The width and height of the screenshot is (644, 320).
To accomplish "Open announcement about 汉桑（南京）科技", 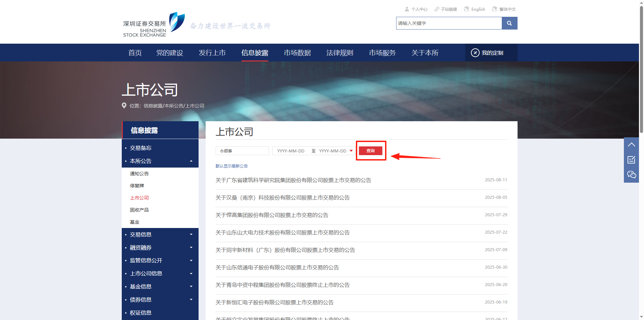I will 282,198.
